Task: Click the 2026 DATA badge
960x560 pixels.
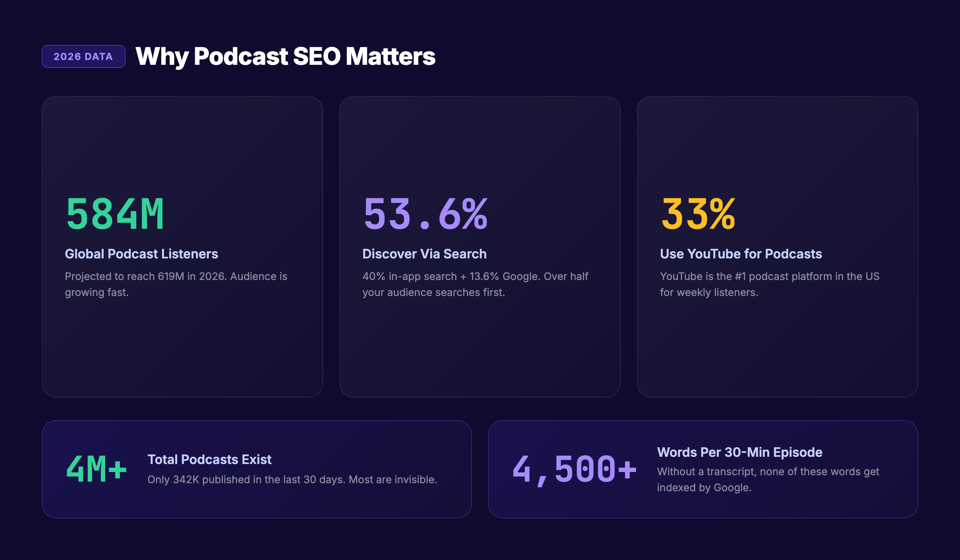Action: click(83, 57)
